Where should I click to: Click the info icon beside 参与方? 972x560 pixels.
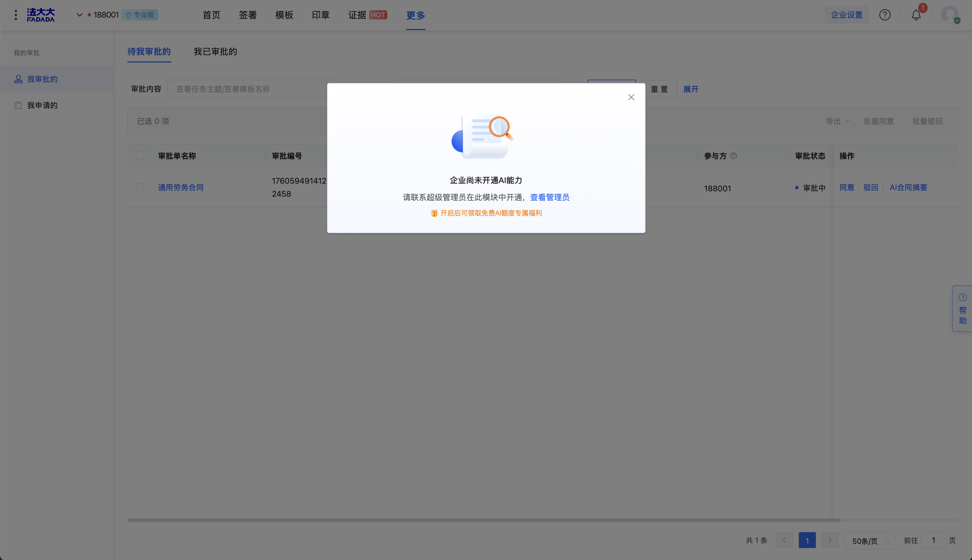click(x=733, y=156)
